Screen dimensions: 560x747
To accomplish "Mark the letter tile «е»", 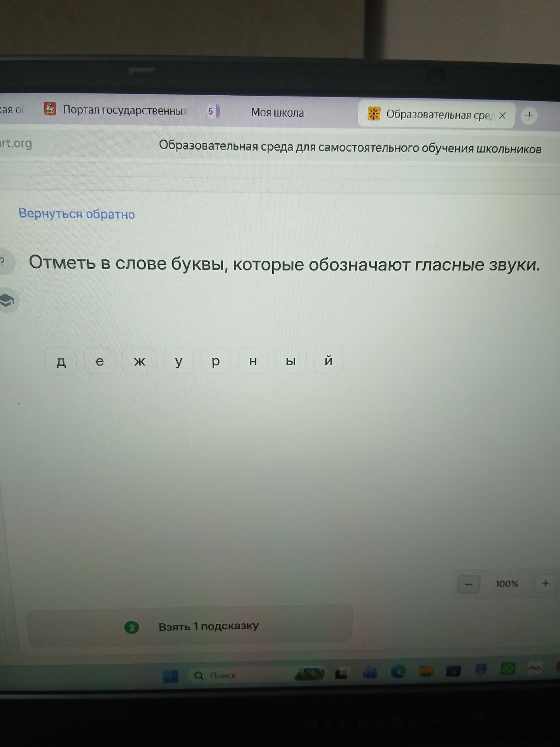I will [100, 361].
